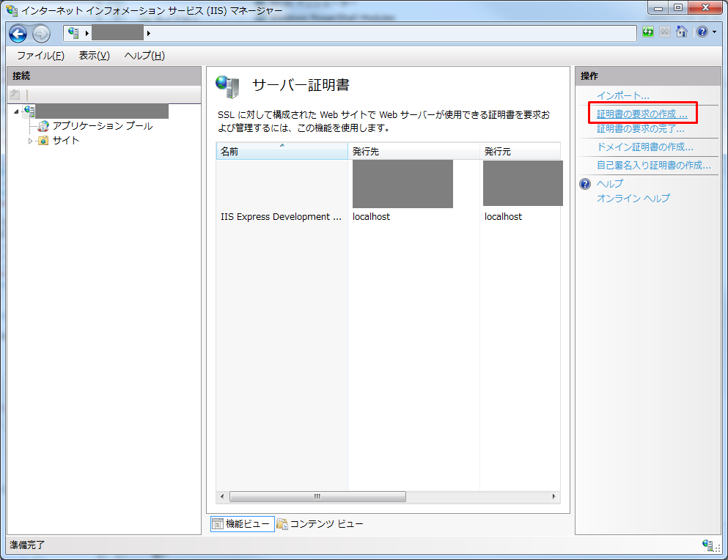Image resolution: width=728 pixels, height=560 pixels.
Task: Click ドメイン証明書の作成... link
Action: [644, 147]
